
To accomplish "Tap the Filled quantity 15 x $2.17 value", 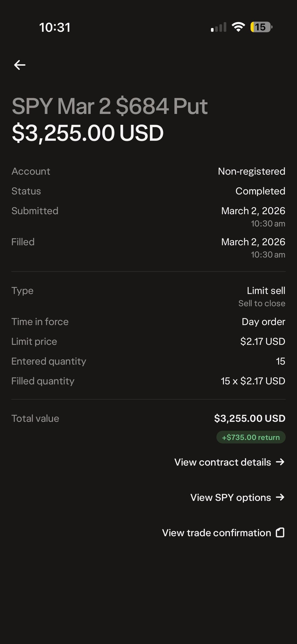I will coord(253,381).
